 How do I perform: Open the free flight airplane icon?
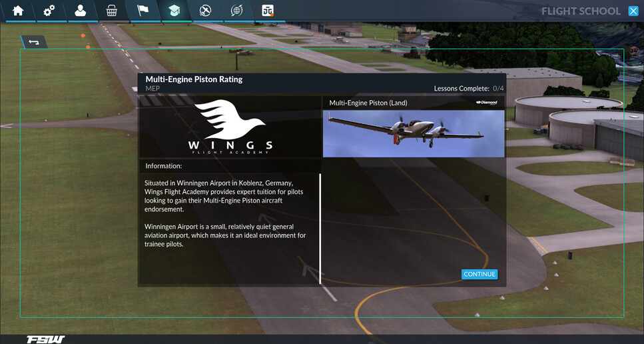point(205,11)
